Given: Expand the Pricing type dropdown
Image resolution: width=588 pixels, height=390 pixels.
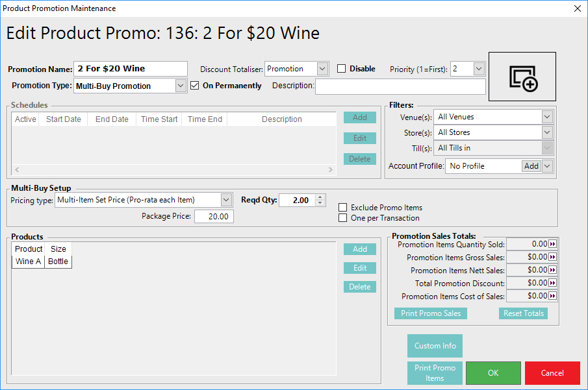Looking at the screenshot, I should pos(226,200).
